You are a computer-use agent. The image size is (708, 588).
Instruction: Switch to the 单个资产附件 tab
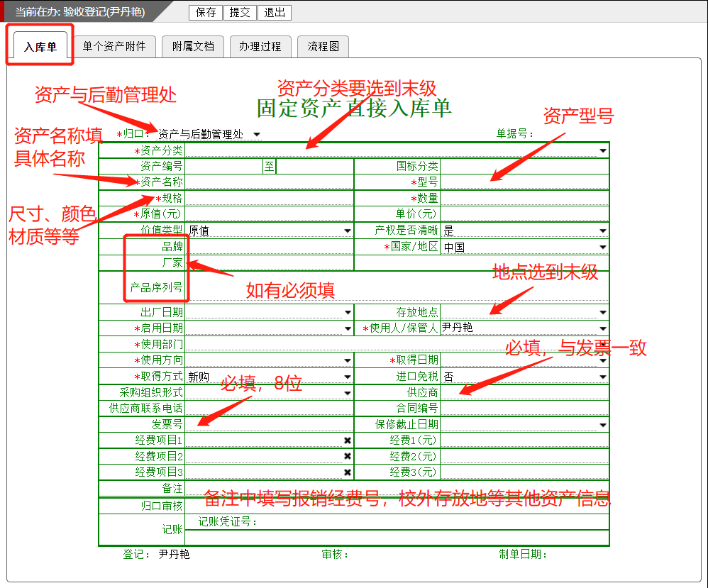pyautogui.click(x=114, y=46)
